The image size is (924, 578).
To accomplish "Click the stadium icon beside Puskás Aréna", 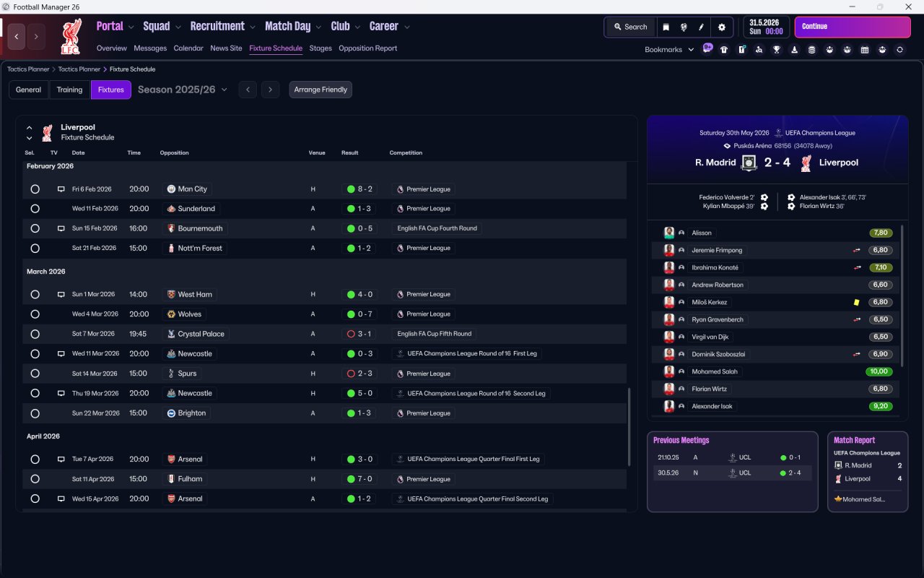I will 728,146.
